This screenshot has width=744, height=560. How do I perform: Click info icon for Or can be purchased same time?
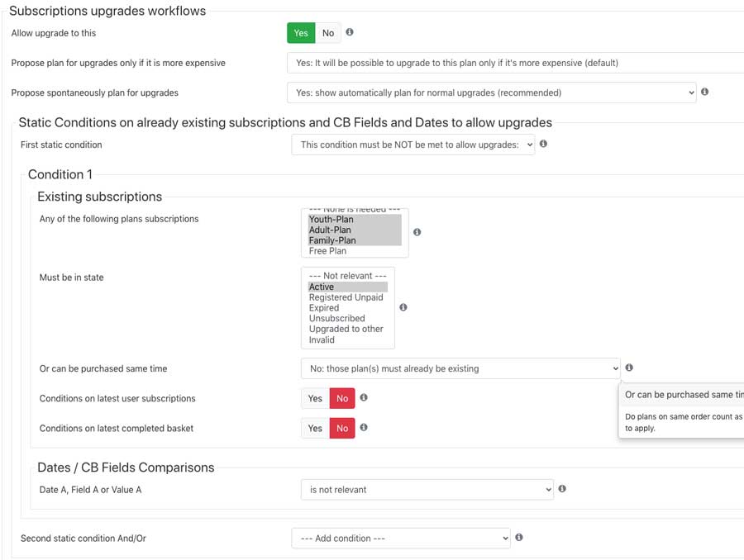pos(629,368)
